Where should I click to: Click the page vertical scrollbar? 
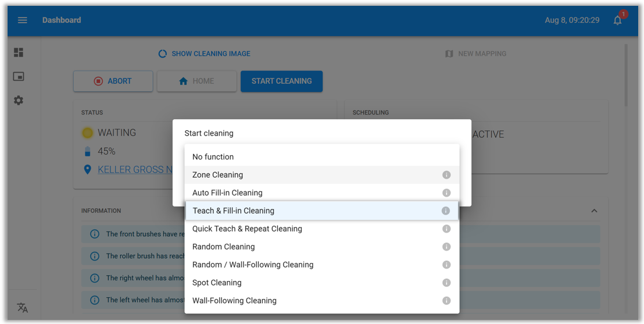[x=626, y=76]
